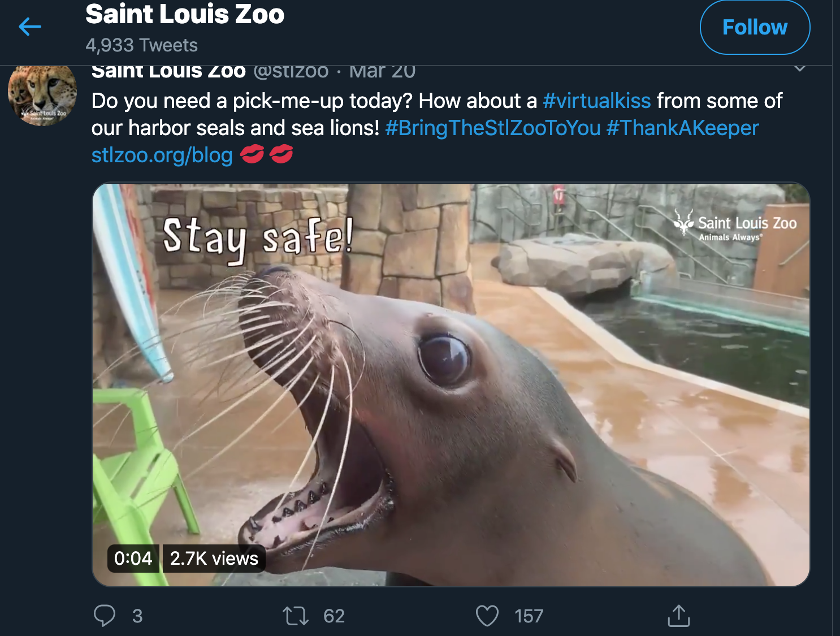The height and width of the screenshot is (636, 840).
Task: Go back using the left arrow
Action: tap(30, 27)
